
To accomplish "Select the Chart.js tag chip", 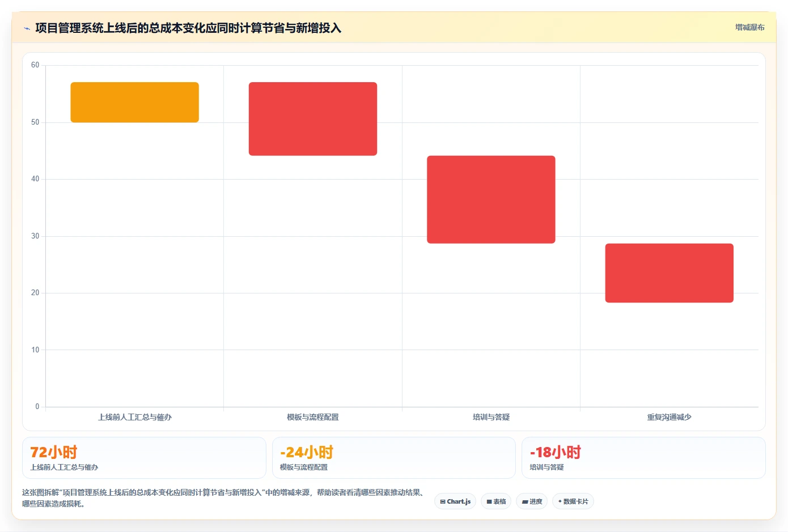I will tap(455, 501).
